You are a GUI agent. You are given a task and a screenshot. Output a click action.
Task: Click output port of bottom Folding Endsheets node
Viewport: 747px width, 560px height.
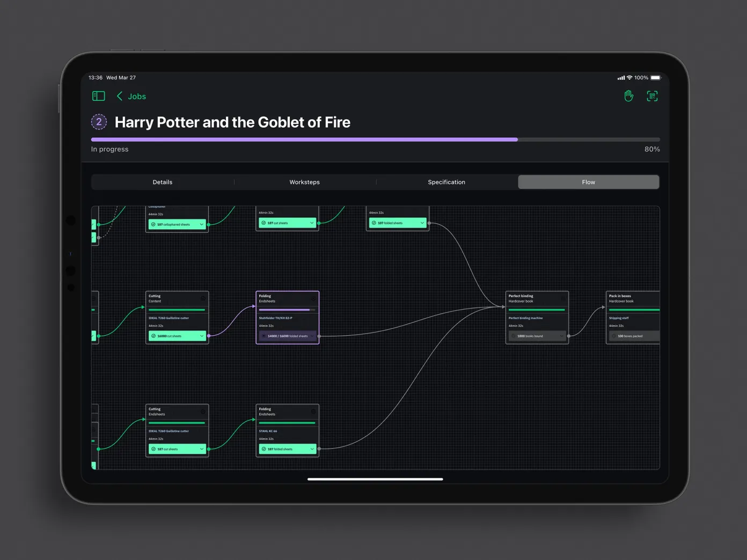pyautogui.click(x=319, y=449)
